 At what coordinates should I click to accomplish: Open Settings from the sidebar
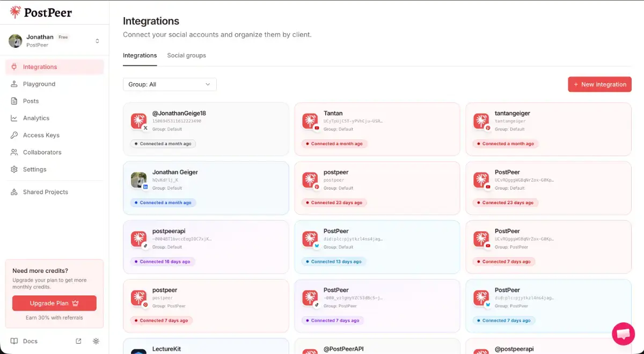[x=54, y=169]
